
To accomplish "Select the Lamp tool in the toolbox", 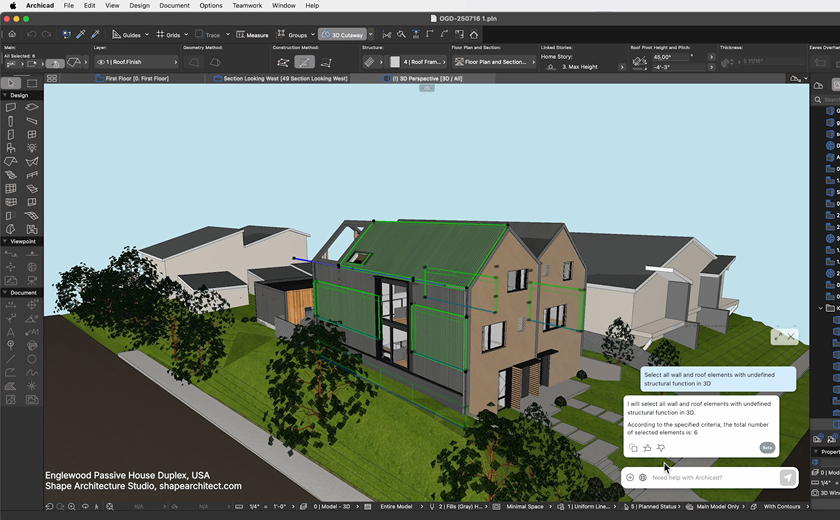I will coord(32,148).
